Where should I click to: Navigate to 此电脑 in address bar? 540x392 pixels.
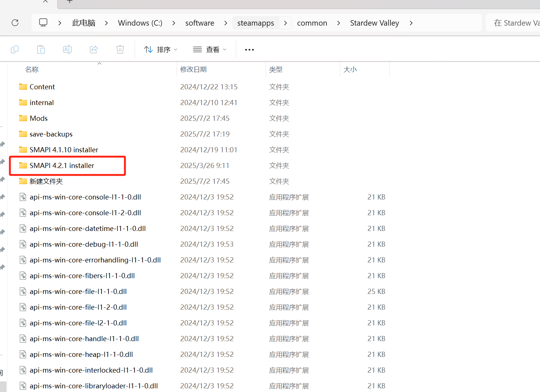click(84, 23)
